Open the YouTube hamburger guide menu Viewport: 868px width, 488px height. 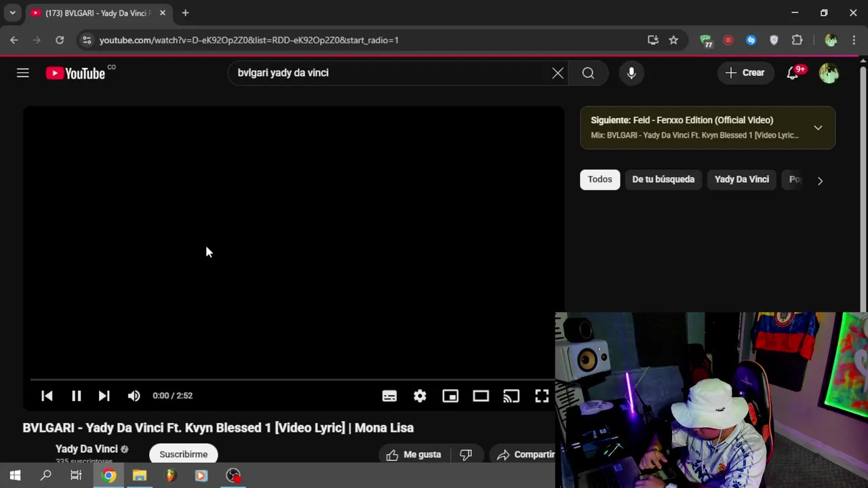23,73
